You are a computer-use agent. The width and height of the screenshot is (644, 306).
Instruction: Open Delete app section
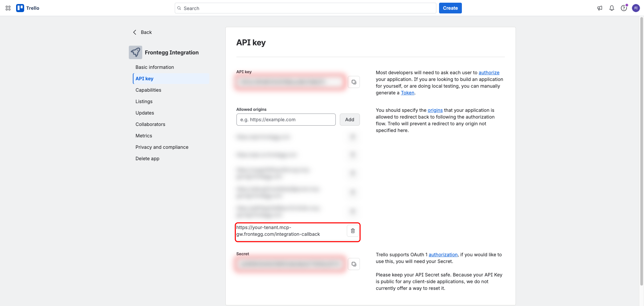point(147,159)
